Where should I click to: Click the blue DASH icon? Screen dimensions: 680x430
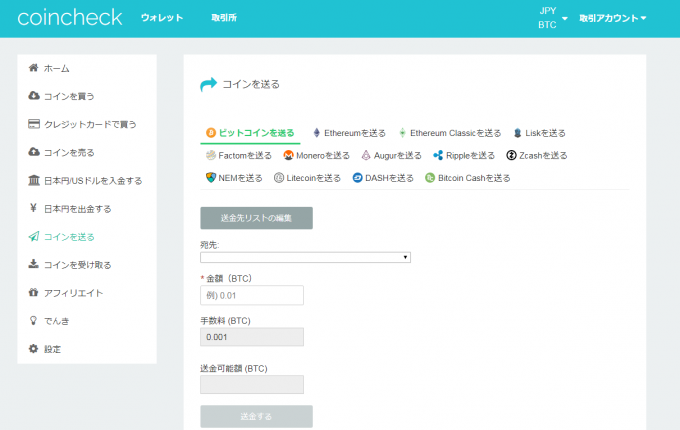click(x=357, y=178)
